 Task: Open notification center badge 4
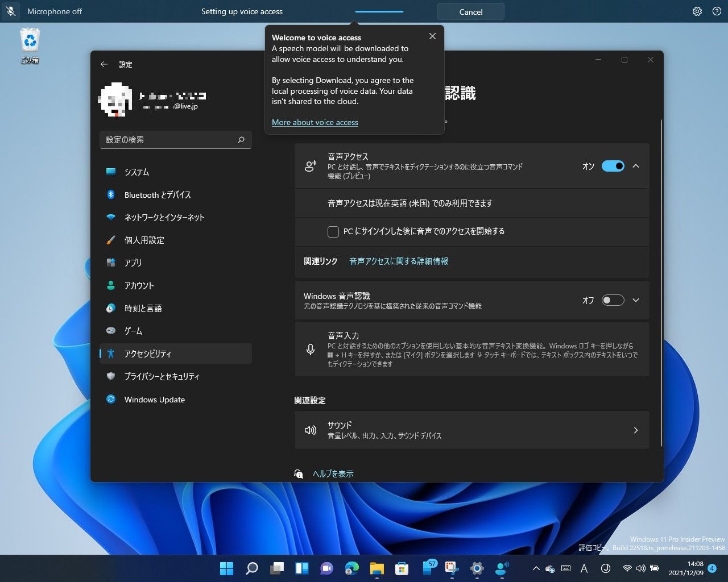click(x=712, y=568)
